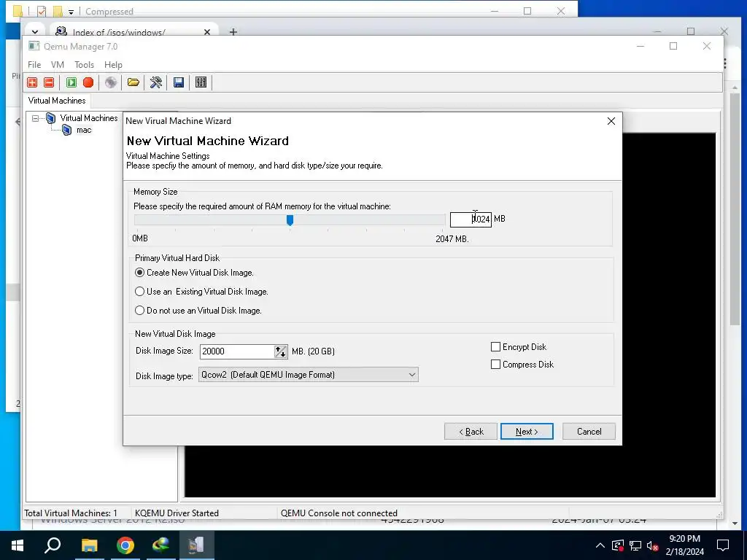Viewport: 747px width, 560px height.
Task: Click 'KQEMU Driver Started' status text
Action: pos(177,513)
